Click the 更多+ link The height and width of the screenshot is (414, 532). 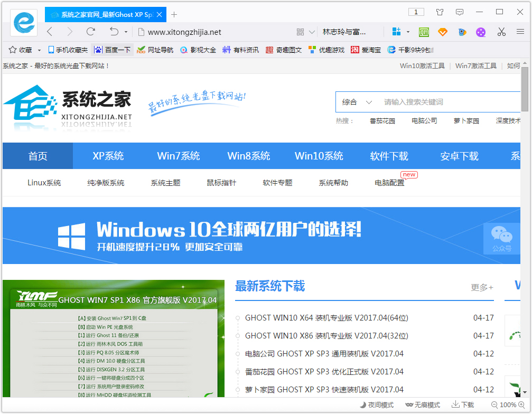click(481, 287)
